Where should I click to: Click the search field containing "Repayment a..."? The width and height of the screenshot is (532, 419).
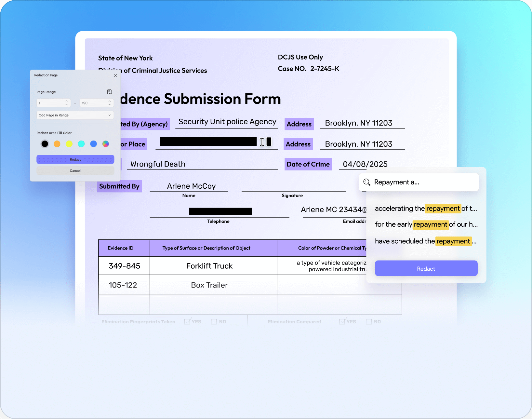point(419,182)
